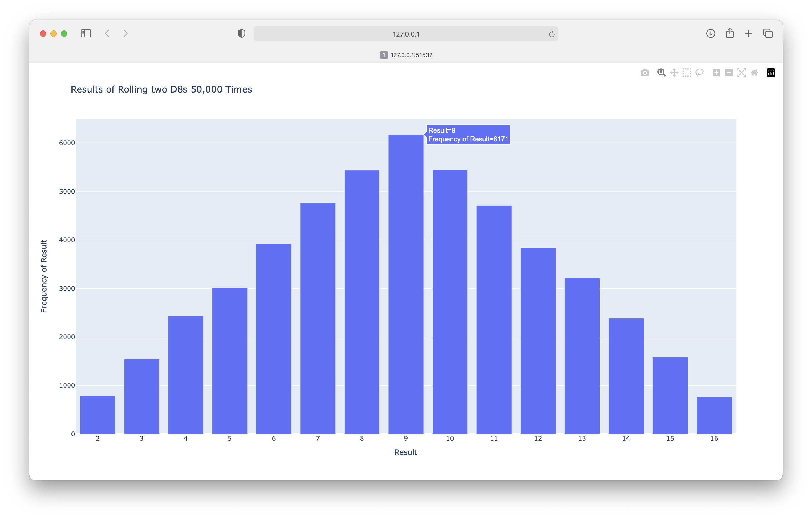Screen dimensions: 812x519
Task: Reset axes with the home icon
Action: point(754,73)
